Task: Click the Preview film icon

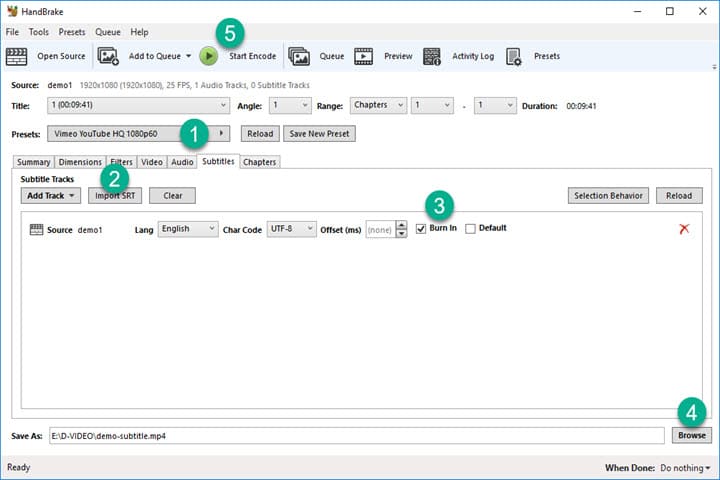Action: (x=364, y=56)
